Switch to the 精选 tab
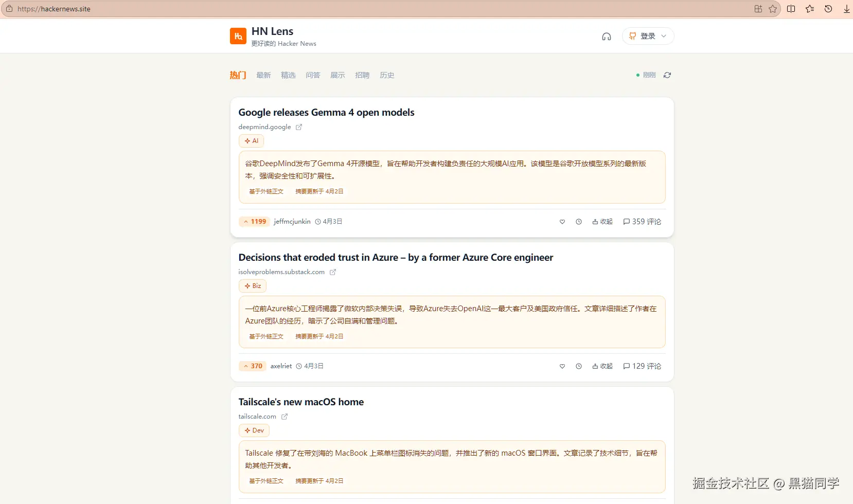Viewport: 853px width, 504px height. pyautogui.click(x=288, y=75)
